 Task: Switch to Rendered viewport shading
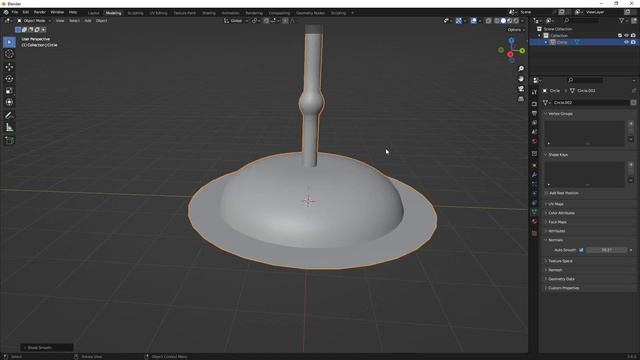tap(516, 21)
